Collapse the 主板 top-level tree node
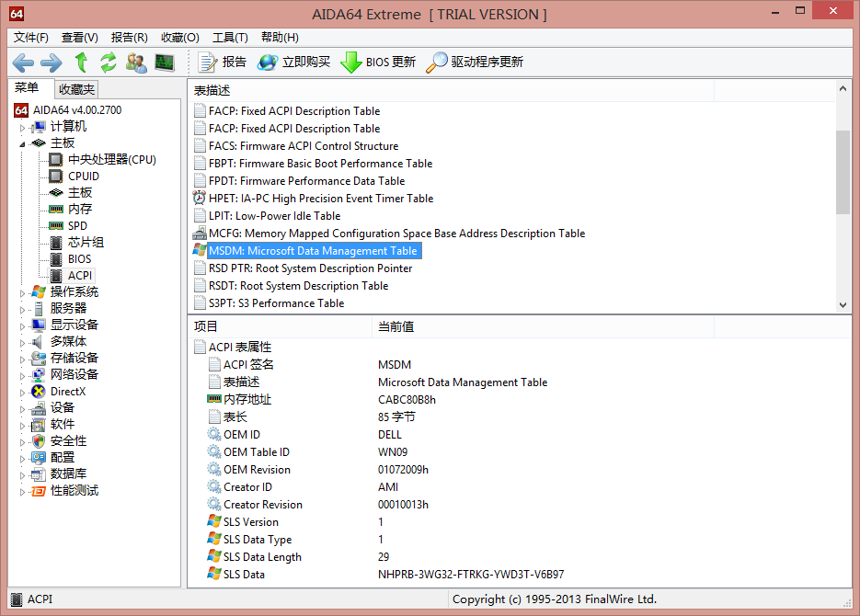Image resolution: width=860 pixels, height=616 pixels. (x=22, y=144)
